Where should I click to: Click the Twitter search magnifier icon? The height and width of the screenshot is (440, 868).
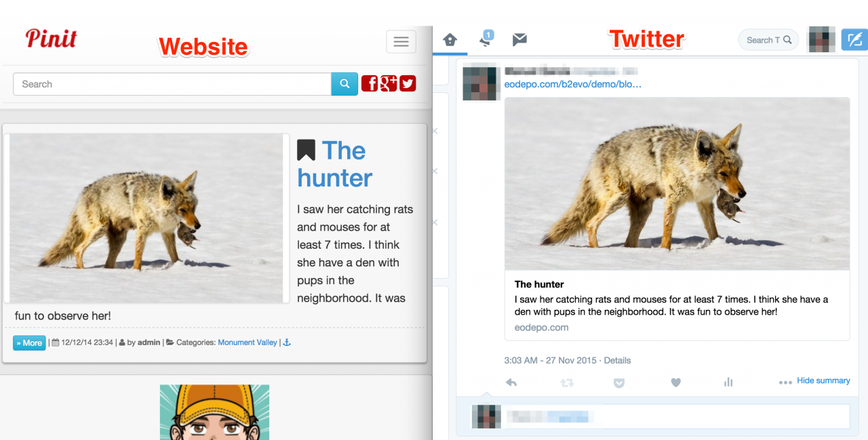(x=787, y=40)
